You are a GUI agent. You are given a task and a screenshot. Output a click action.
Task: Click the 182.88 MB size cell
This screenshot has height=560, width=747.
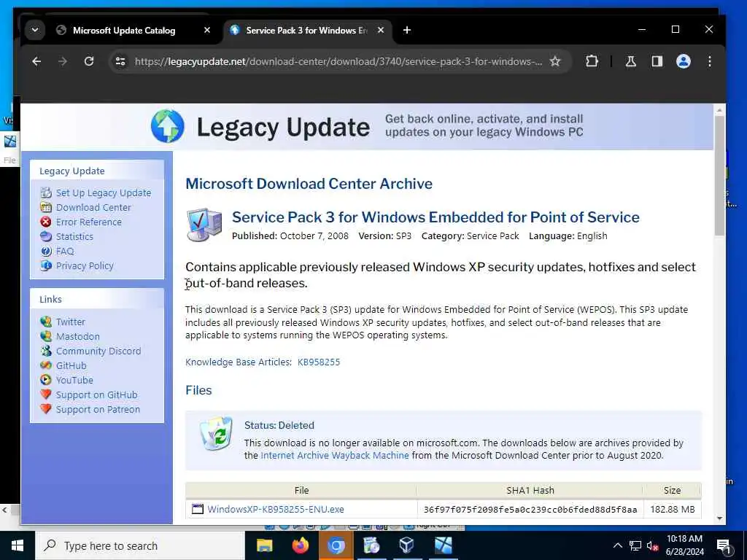click(672, 509)
